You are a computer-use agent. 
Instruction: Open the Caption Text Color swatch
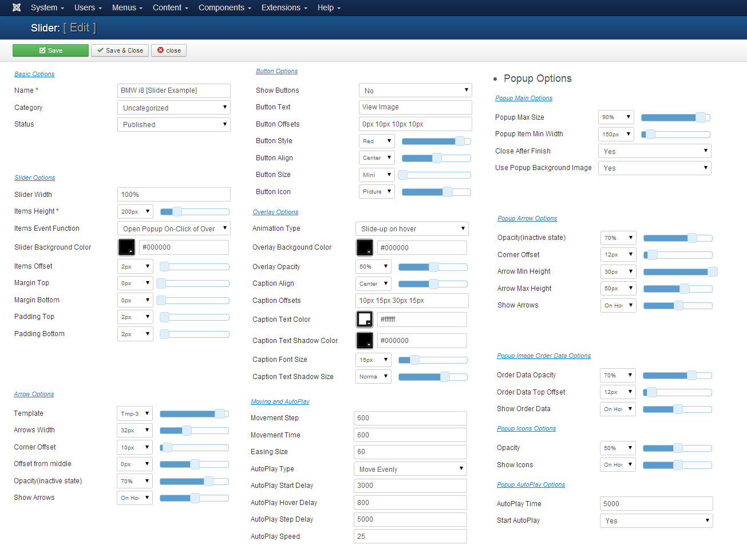tap(365, 320)
